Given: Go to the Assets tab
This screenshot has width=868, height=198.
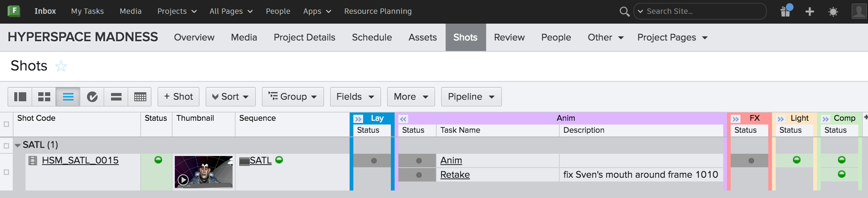Looking at the screenshot, I should pyautogui.click(x=422, y=37).
